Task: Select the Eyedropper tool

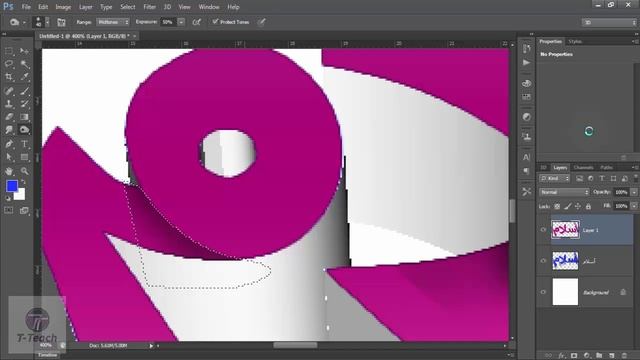Action: tap(24, 77)
